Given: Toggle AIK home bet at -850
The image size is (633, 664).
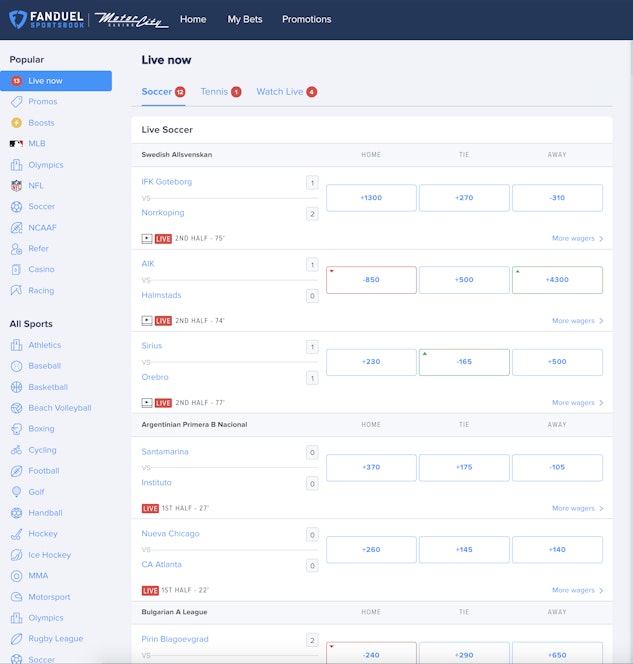Looking at the screenshot, I should pos(371,280).
